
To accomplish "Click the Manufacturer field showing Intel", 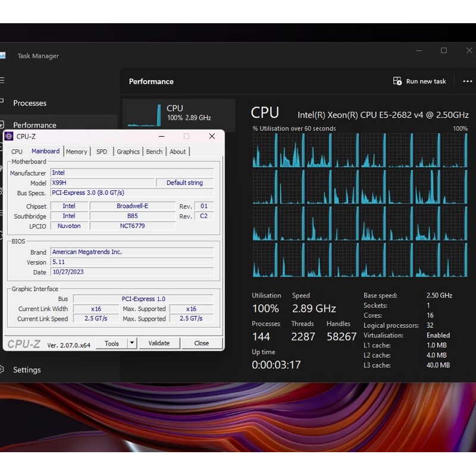I will coord(131,173).
